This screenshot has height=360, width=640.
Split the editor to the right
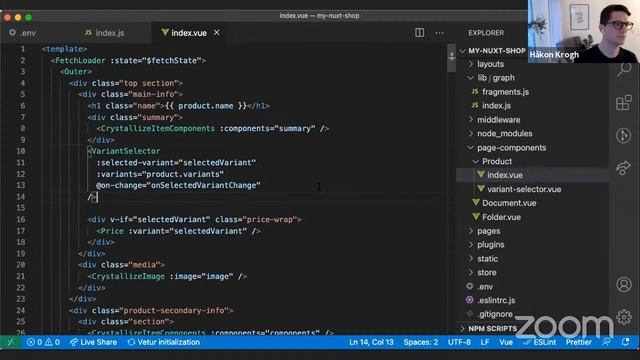pyautogui.click(x=419, y=33)
